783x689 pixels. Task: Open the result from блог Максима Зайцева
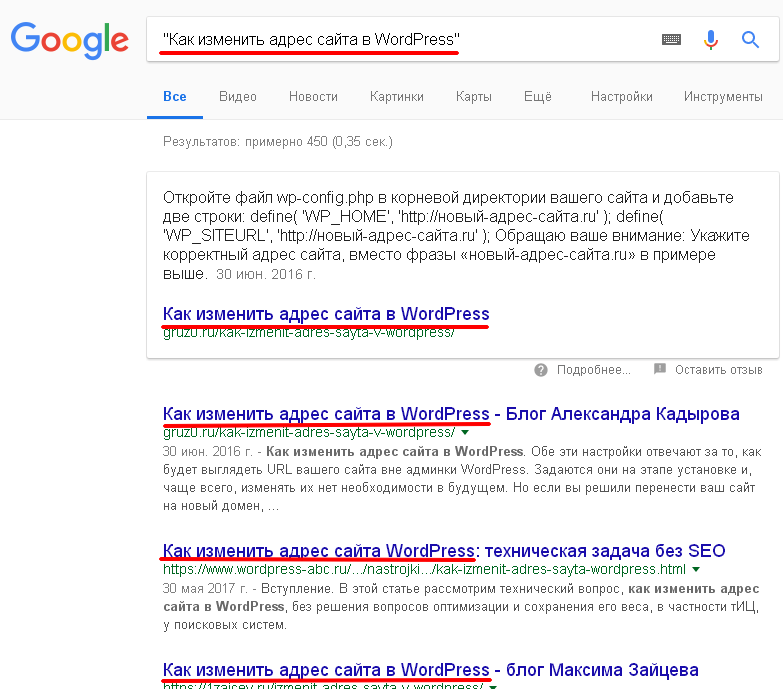430,670
